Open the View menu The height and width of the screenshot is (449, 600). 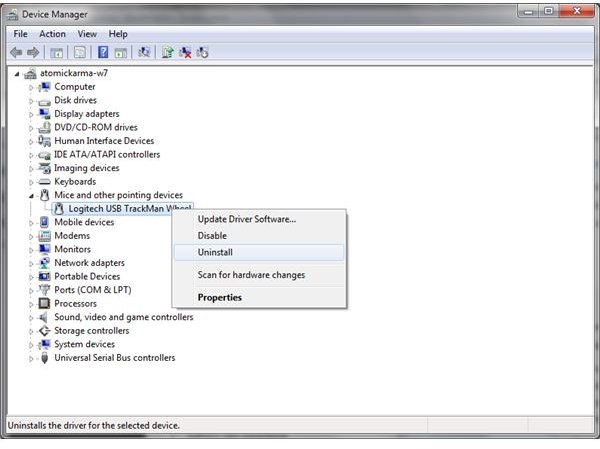87,34
